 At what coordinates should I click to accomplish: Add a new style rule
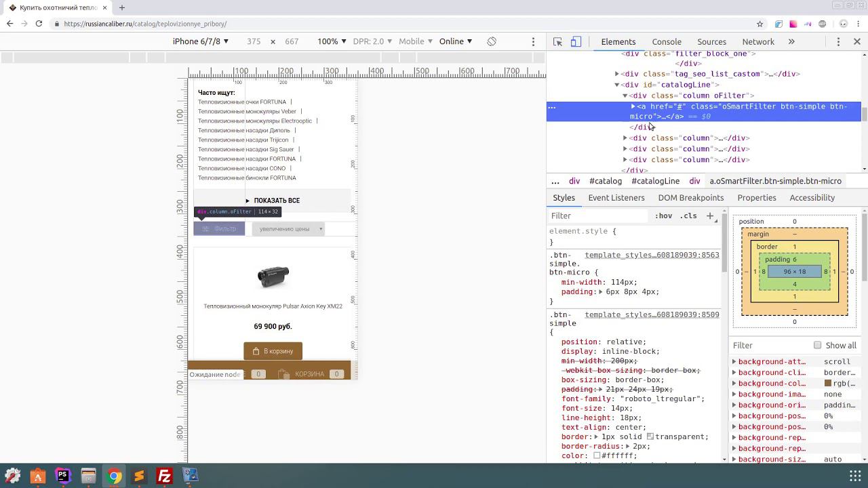coord(710,216)
